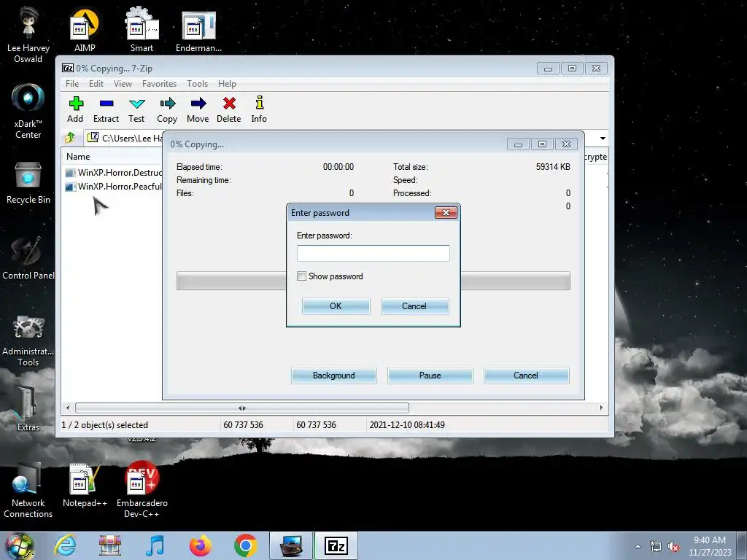Open the Info toolbar icon
747x560 pixels.
coord(259,109)
